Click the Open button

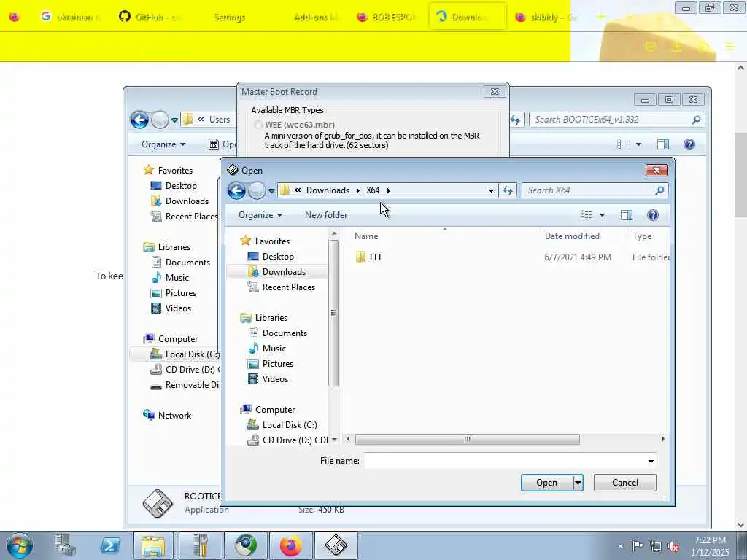point(546,483)
